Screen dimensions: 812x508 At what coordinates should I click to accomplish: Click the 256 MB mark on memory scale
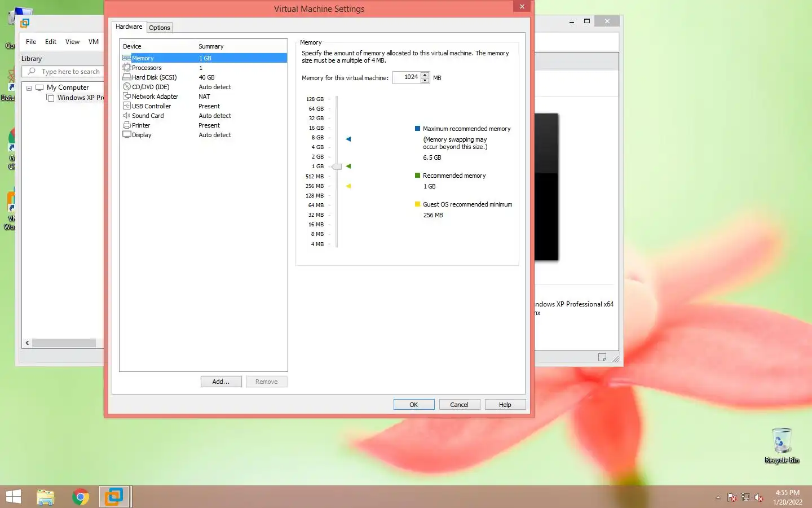[x=315, y=186]
